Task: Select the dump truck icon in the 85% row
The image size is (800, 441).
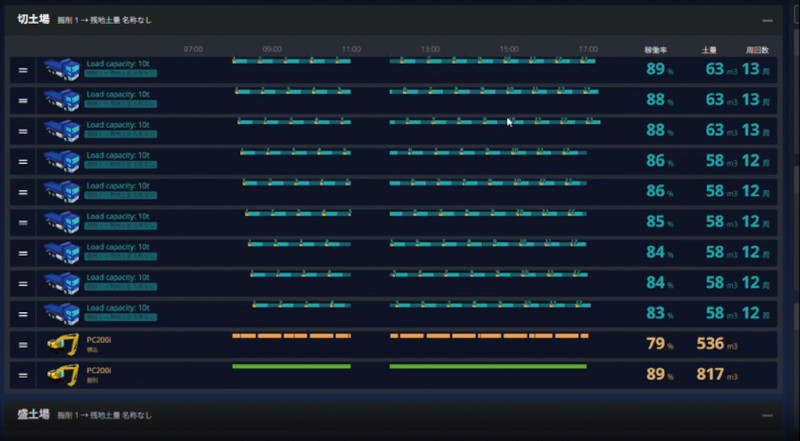Action: (x=62, y=223)
